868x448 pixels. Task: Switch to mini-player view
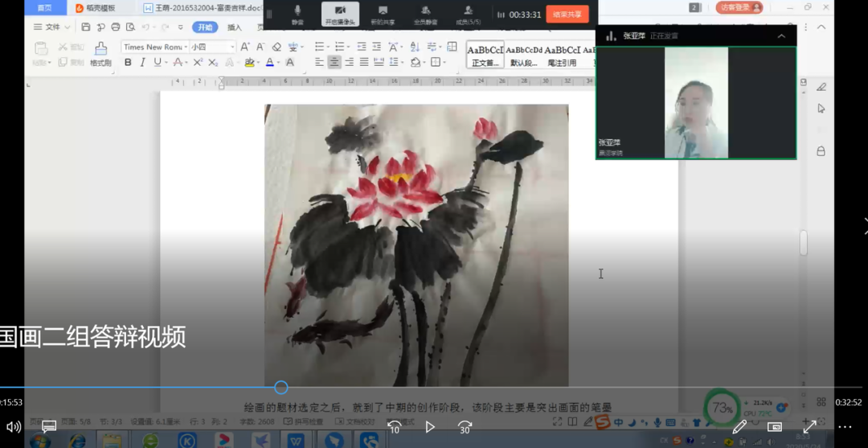(x=775, y=426)
